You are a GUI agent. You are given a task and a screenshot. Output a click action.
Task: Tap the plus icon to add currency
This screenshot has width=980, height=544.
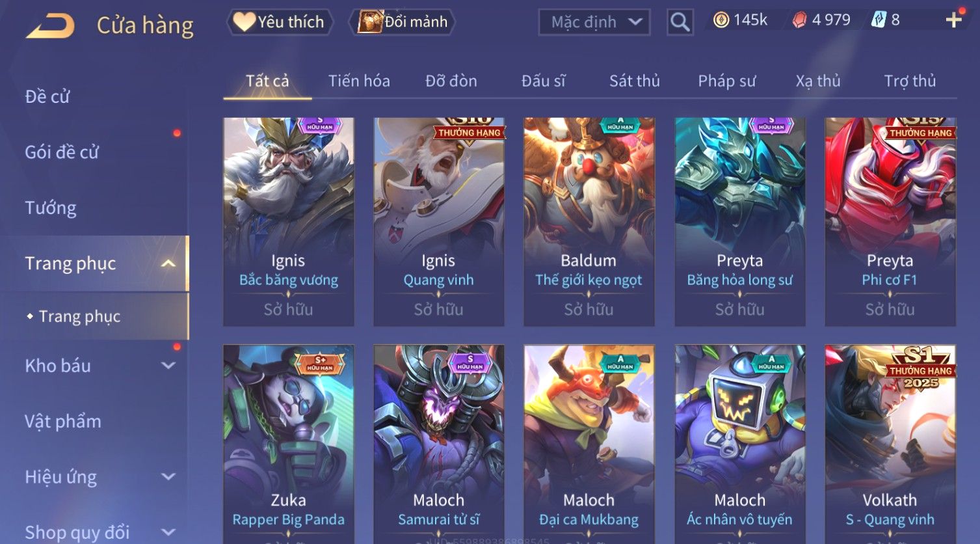tap(953, 20)
